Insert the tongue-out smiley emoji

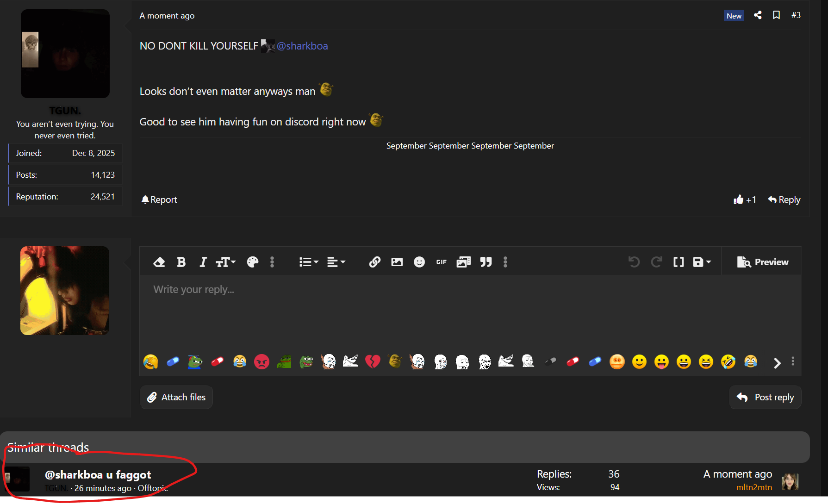(662, 361)
